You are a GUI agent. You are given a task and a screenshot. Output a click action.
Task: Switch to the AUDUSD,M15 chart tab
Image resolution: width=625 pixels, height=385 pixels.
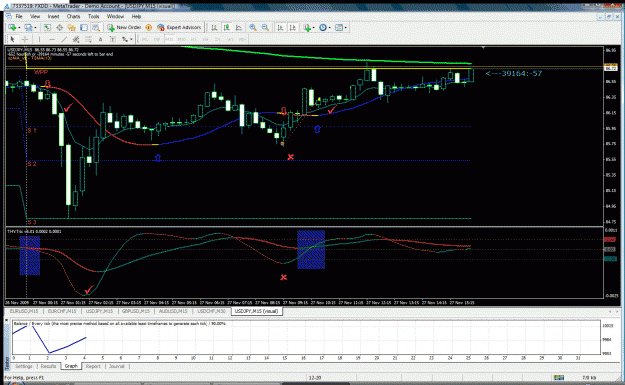173,311
